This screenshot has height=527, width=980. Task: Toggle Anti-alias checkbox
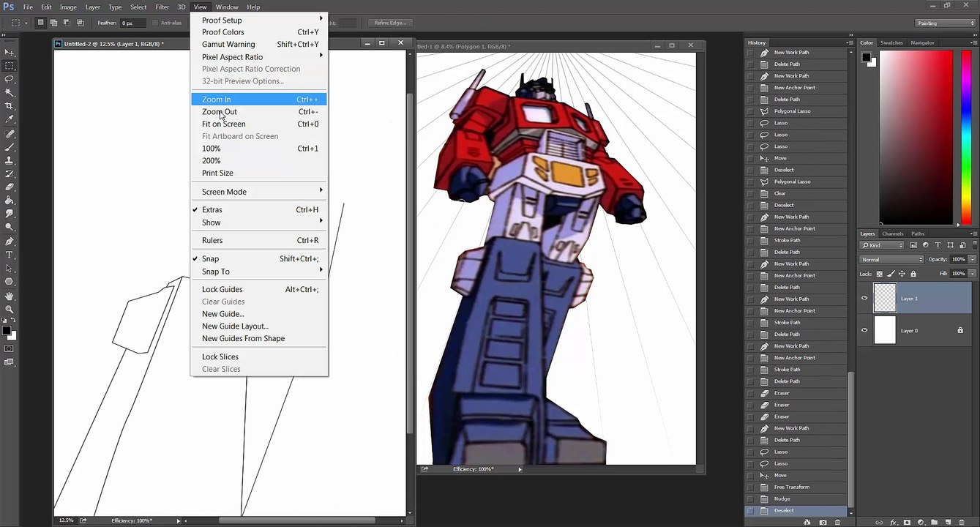point(155,23)
